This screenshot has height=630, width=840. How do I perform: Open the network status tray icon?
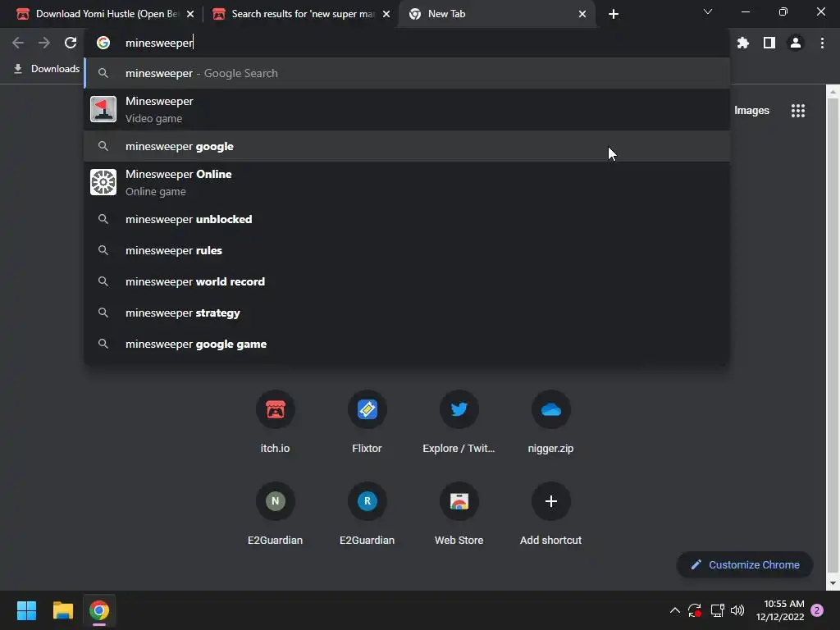(x=717, y=610)
